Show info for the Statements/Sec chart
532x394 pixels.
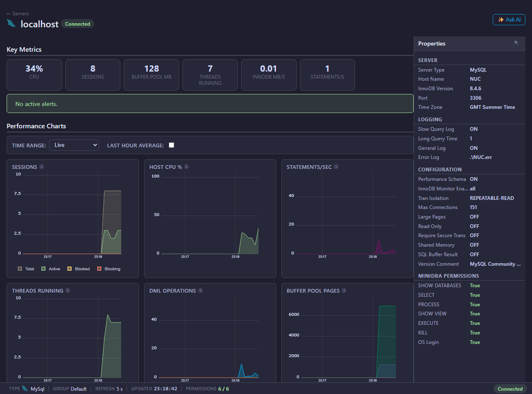pyautogui.click(x=336, y=167)
